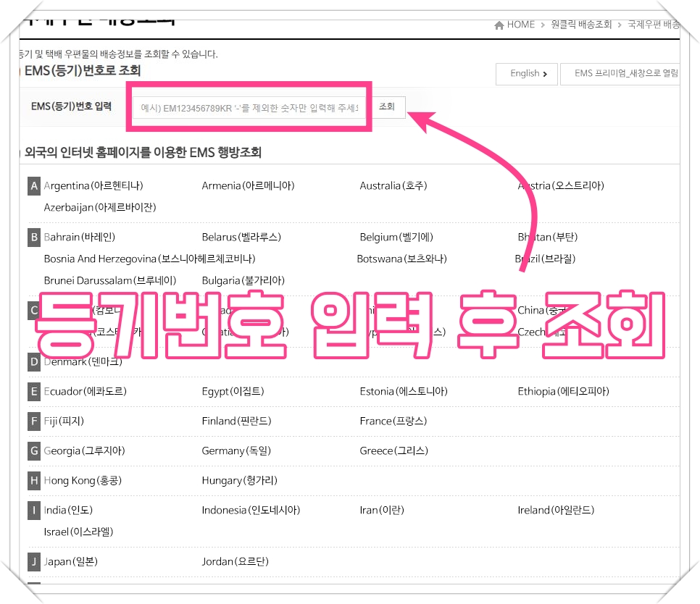Select the letter E index badge
The image size is (700, 604).
tap(34, 392)
